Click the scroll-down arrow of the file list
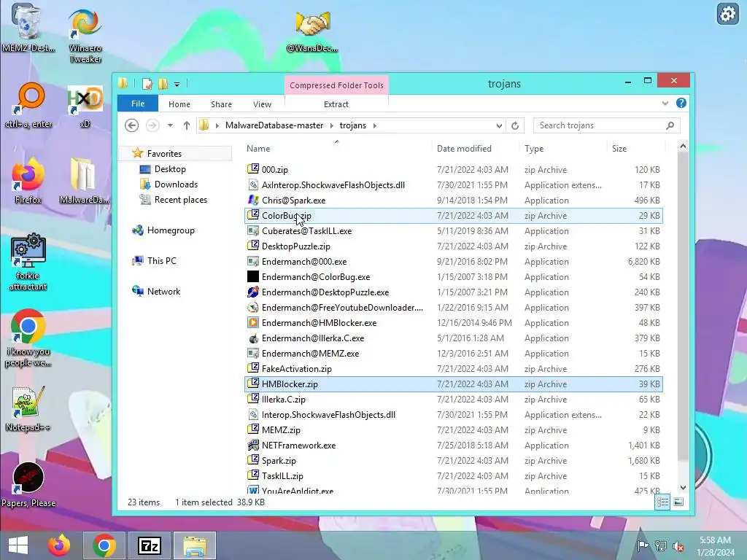747x560 pixels. [x=683, y=488]
